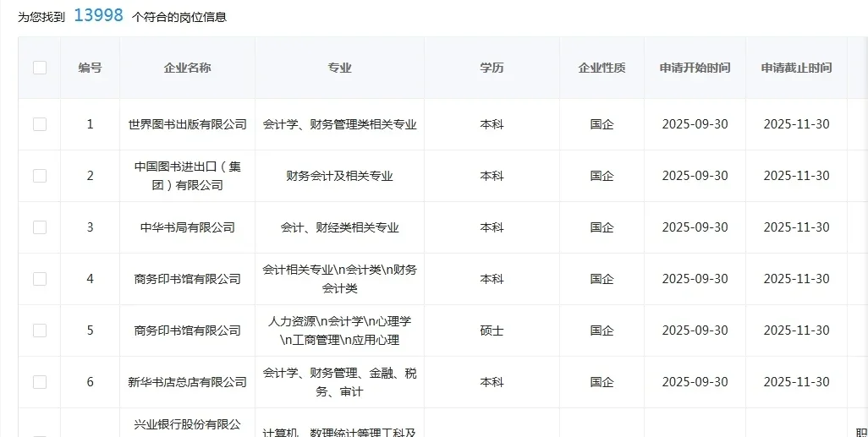Click row number 2 in 编号 column
The width and height of the screenshot is (868, 437).
(91, 176)
